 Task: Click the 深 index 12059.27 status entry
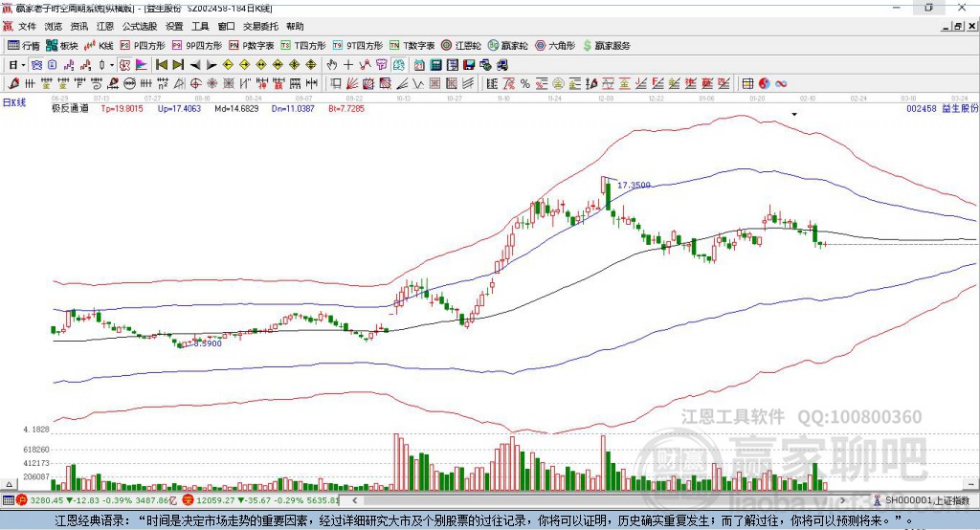261,500
